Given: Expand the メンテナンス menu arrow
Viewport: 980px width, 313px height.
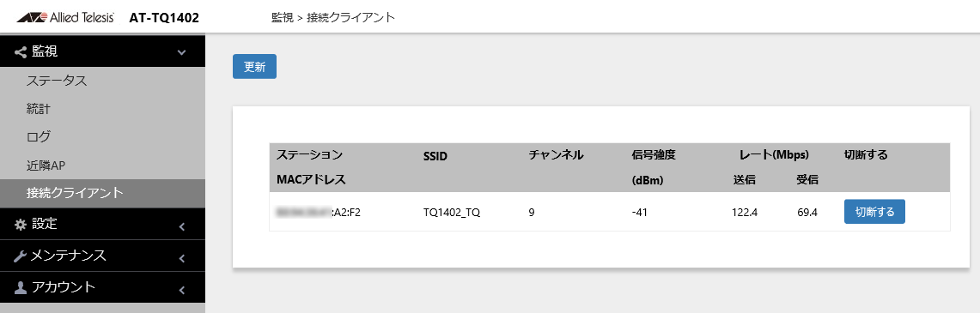Looking at the screenshot, I should pos(182,258).
